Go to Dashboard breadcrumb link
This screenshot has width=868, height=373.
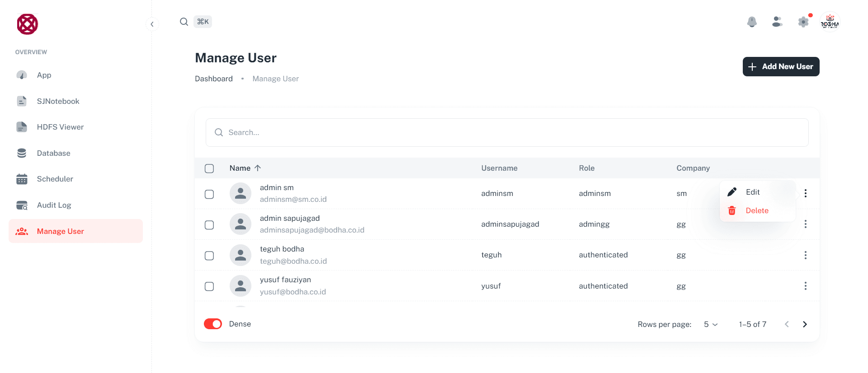click(214, 79)
